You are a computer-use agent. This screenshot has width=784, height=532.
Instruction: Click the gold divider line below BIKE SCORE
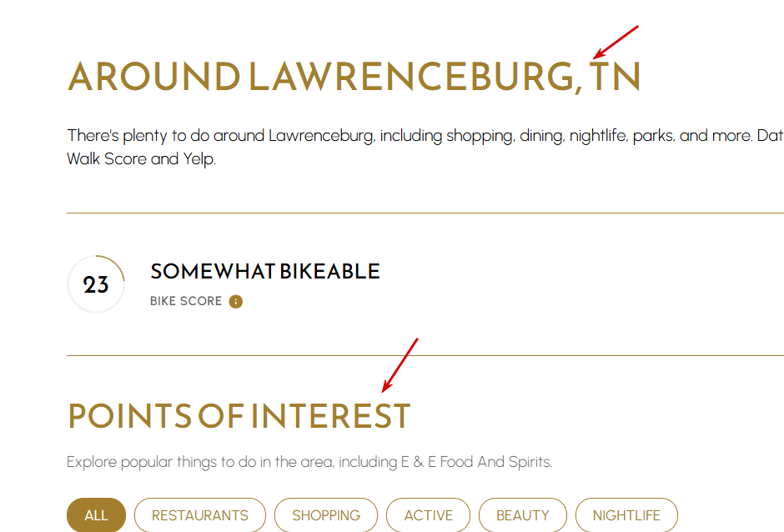coord(425,355)
